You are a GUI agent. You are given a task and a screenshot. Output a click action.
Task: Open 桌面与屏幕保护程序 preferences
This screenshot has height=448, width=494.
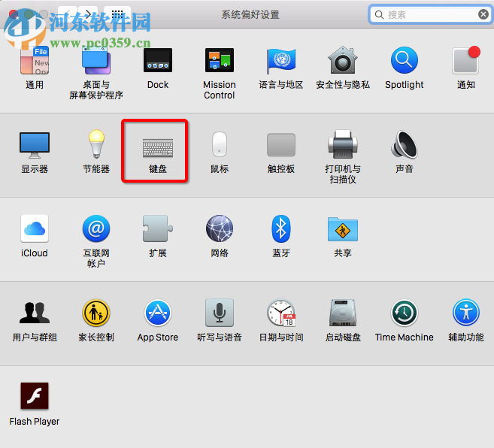point(96,60)
